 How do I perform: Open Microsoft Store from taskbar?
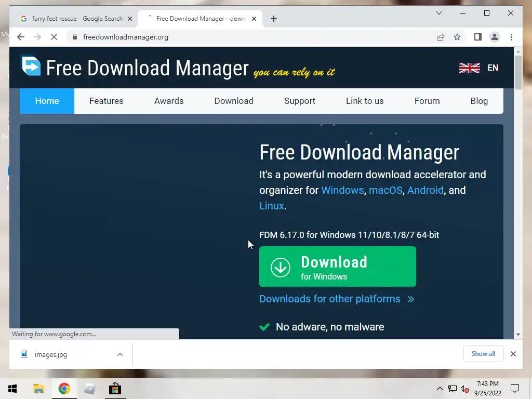(x=115, y=389)
